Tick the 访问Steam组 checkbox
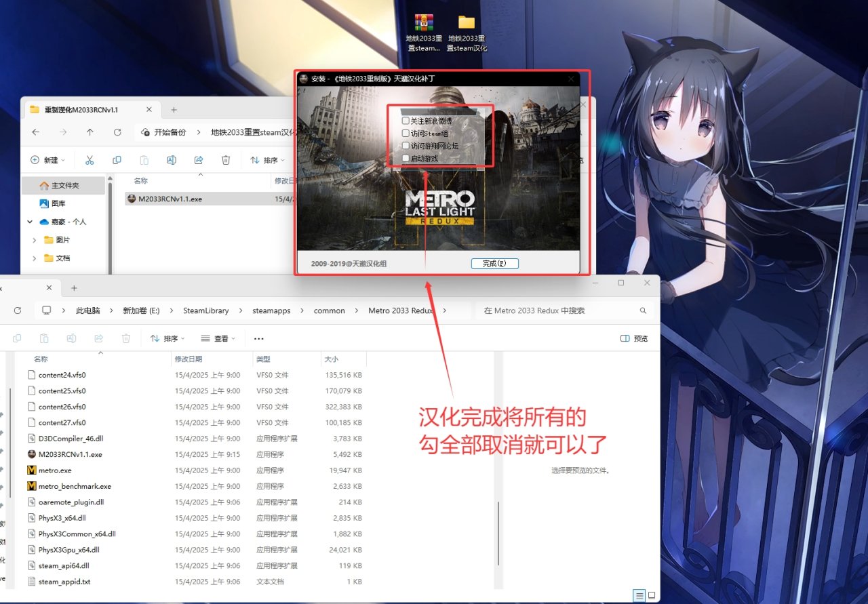The image size is (868, 604). (x=406, y=134)
